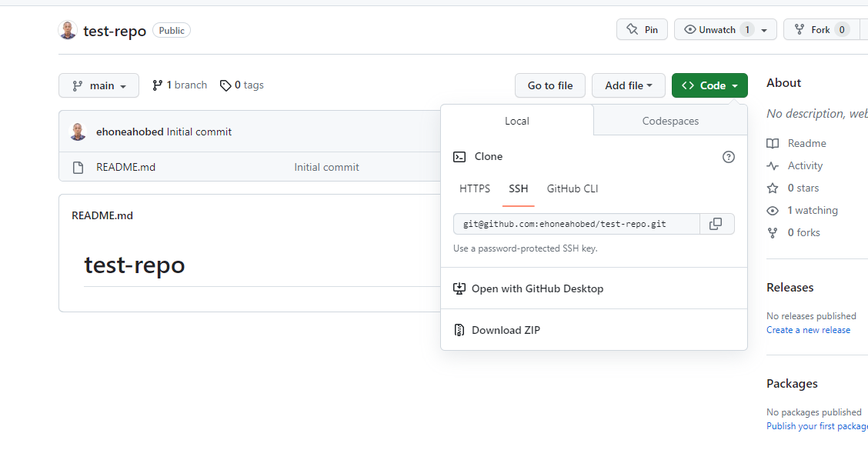Viewport: 868px width, 460px height.
Task: Click the SSH clone URL text field
Action: tap(576, 224)
